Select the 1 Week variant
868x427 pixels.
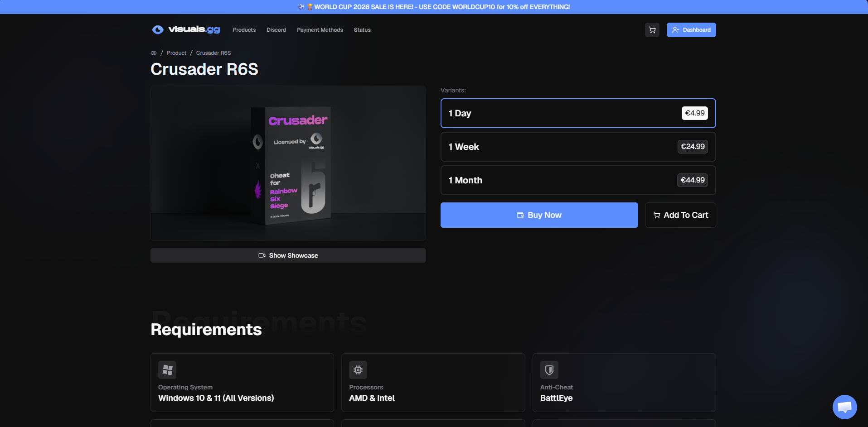point(578,147)
